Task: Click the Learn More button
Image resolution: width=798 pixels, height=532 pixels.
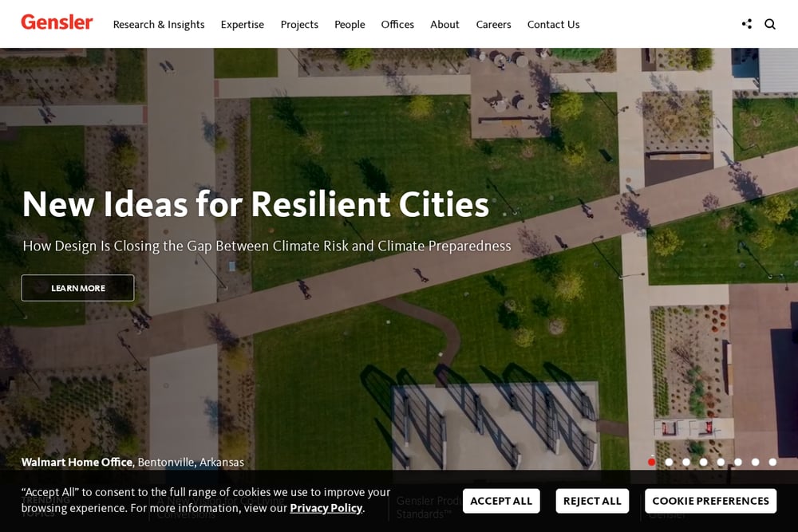Action: (78, 288)
